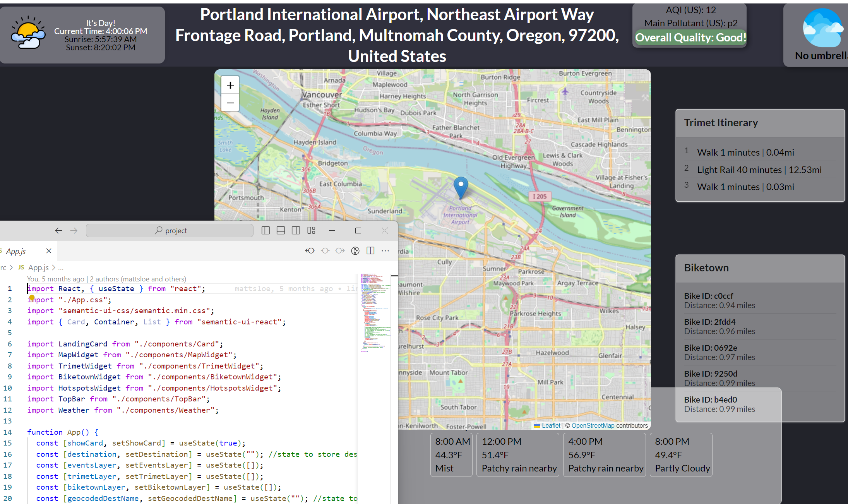The image size is (848, 504).
Task: Open the Leaflet attribution link
Action: click(551, 425)
